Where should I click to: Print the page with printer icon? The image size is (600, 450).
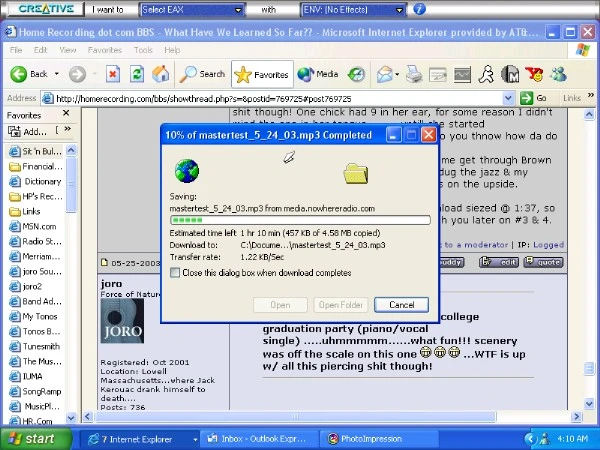(x=414, y=74)
